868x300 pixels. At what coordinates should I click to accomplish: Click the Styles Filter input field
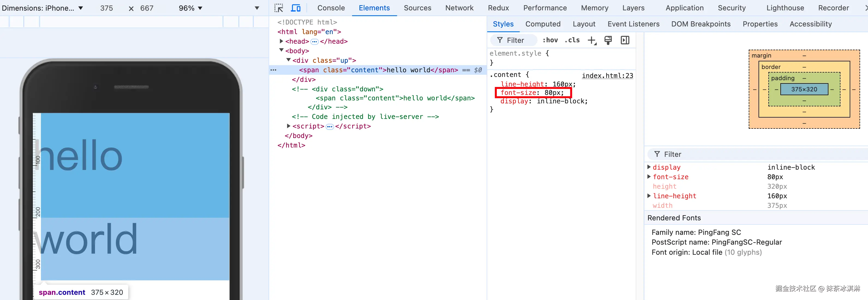pyautogui.click(x=516, y=40)
